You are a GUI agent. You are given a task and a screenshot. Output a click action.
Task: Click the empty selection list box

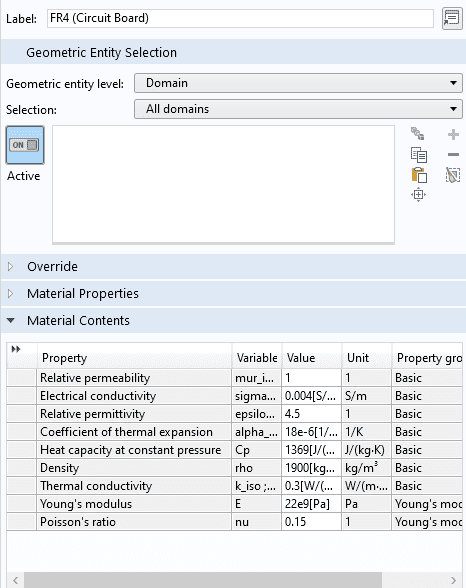coord(223,184)
